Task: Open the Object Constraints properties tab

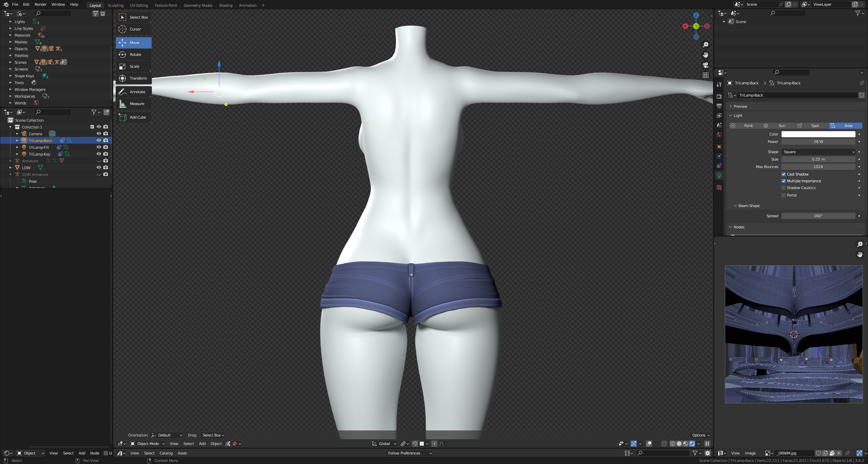Action: click(x=719, y=166)
